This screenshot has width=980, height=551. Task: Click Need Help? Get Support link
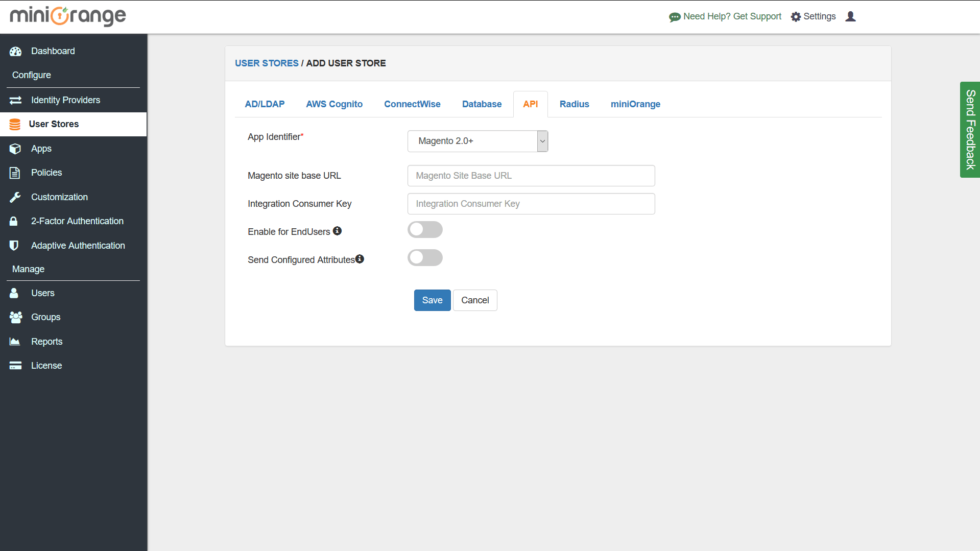point(732,16)
